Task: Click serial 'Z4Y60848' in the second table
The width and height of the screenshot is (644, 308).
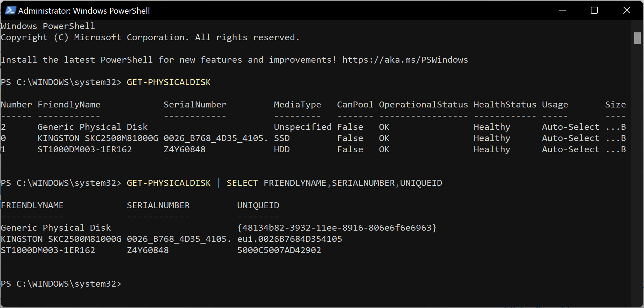Action: point(148,250)
